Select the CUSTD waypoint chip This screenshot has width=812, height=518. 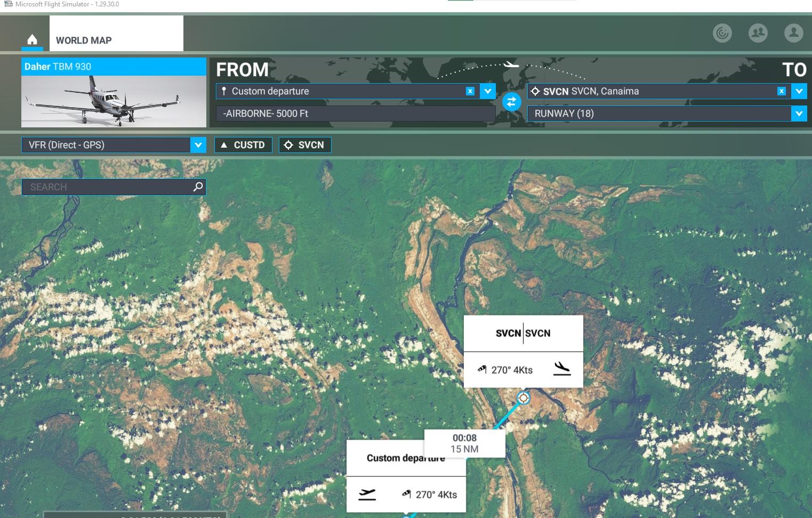tap(243, 144)
